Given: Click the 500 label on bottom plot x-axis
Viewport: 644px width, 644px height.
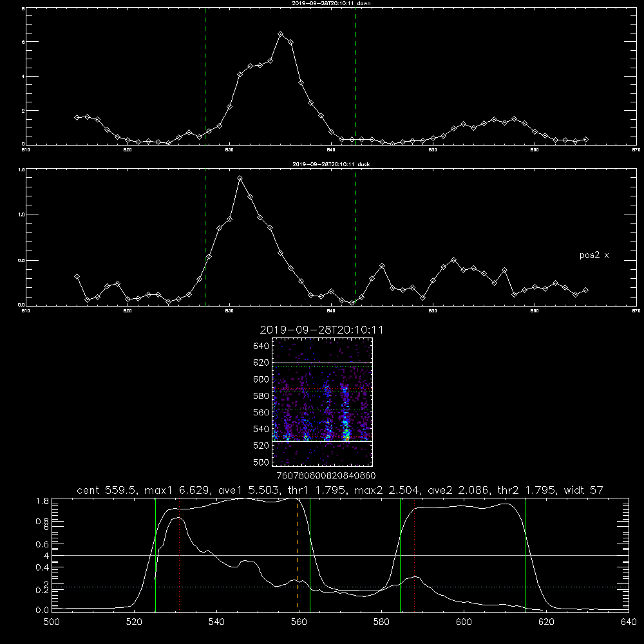Looking at the screenshot, I should point(52,622).
